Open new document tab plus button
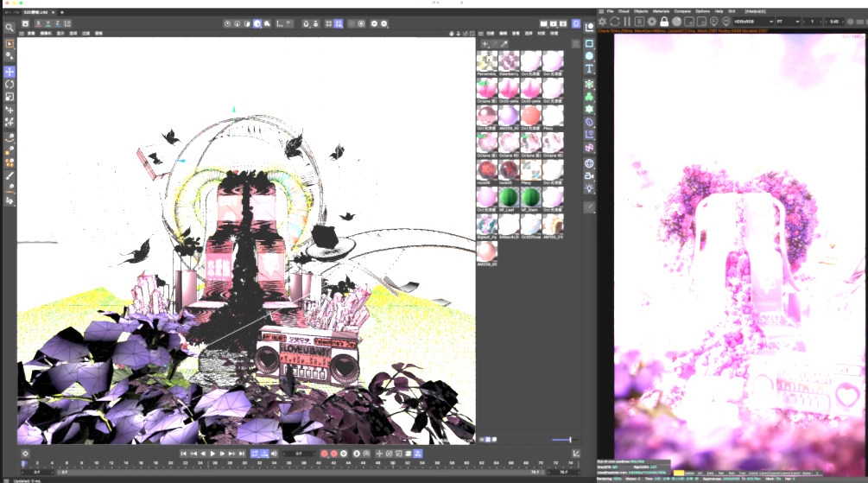Image resolution: width=868 pixels, height=483 pixels. tap(62, 12)
